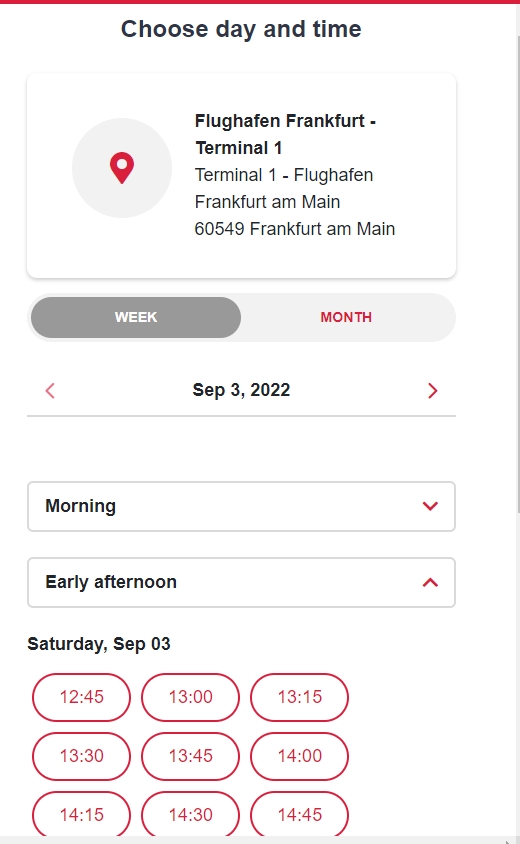520x844 pixels.
Task: Select the 14:45 time slot
Action: [300, 814]
